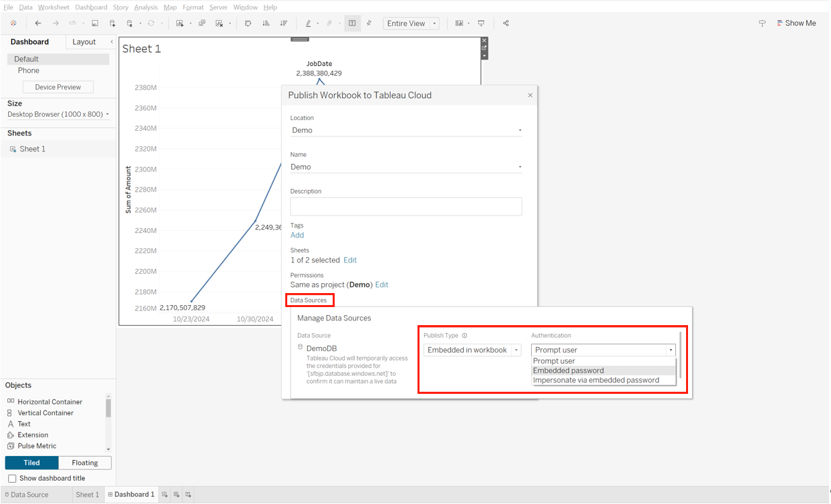Activate presentation mode from the toolbar
Image resolution: width=831 pixels, height=504 pixels.
tap(481, 23)
